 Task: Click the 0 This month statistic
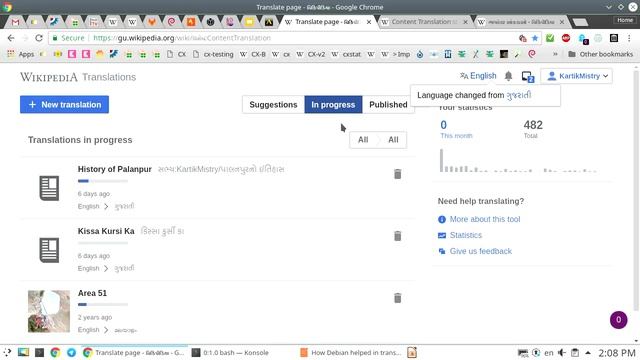click(456, 129)
